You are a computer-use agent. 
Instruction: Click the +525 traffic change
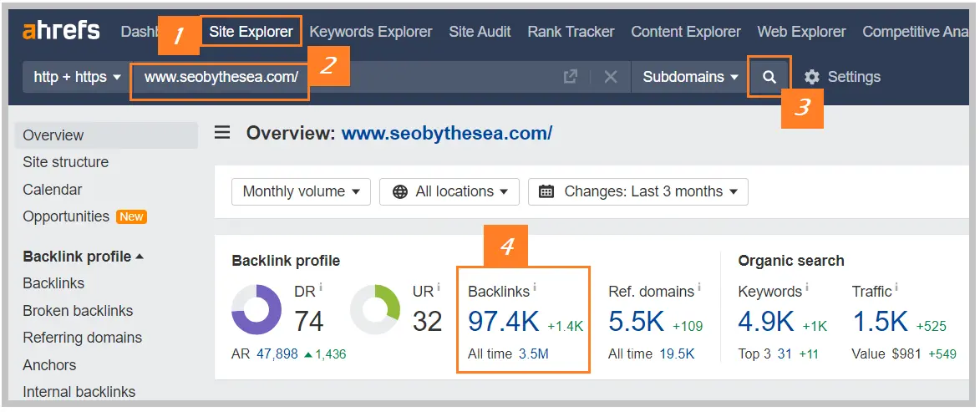[932, 327]
